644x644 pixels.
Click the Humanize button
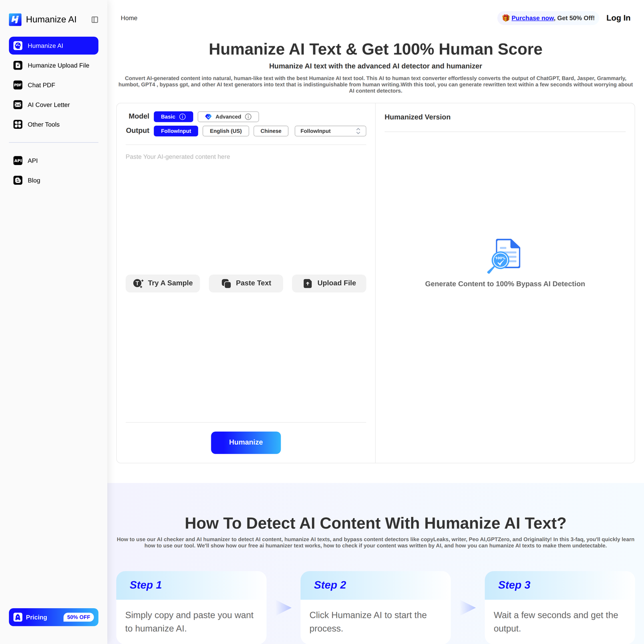(246, 443)
